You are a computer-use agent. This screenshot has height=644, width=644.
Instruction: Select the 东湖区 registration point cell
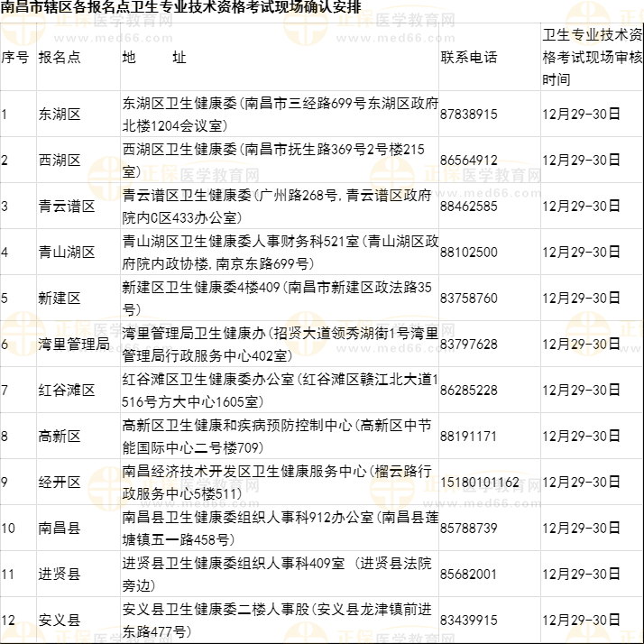(60, 115)
